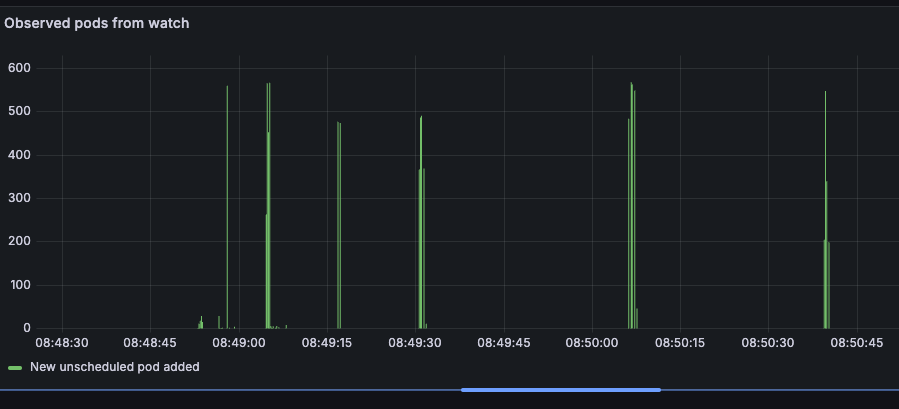899x409 pixels.
Task: Click the 08:48:30 time axis label
Action: click(x=62, y=343)
